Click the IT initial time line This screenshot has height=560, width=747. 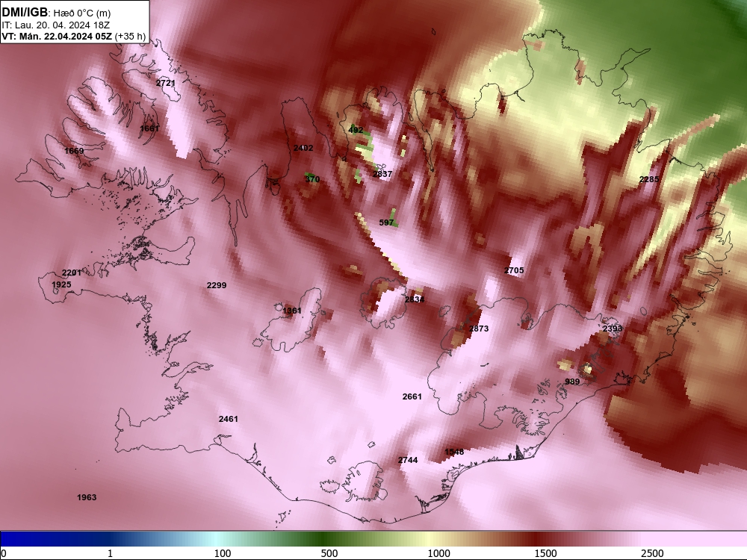(x=56, y=25)
